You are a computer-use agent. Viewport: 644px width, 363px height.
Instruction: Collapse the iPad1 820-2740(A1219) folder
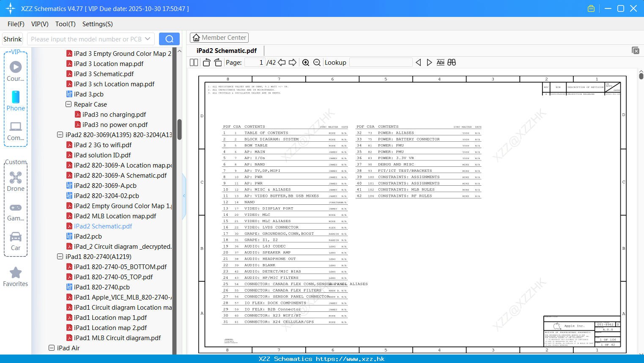pyautogui.click(x=60, y=256)
